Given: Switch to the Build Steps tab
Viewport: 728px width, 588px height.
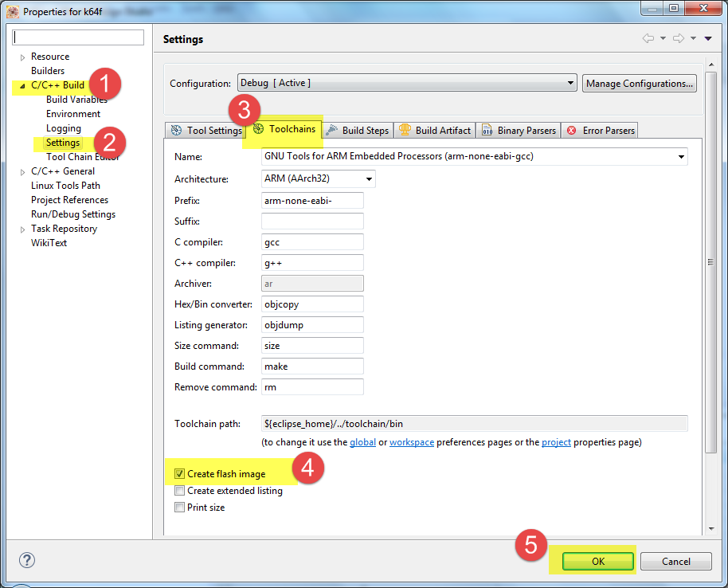Looking at the screenshot, I should pyautogui.click(x=358, y=131).
